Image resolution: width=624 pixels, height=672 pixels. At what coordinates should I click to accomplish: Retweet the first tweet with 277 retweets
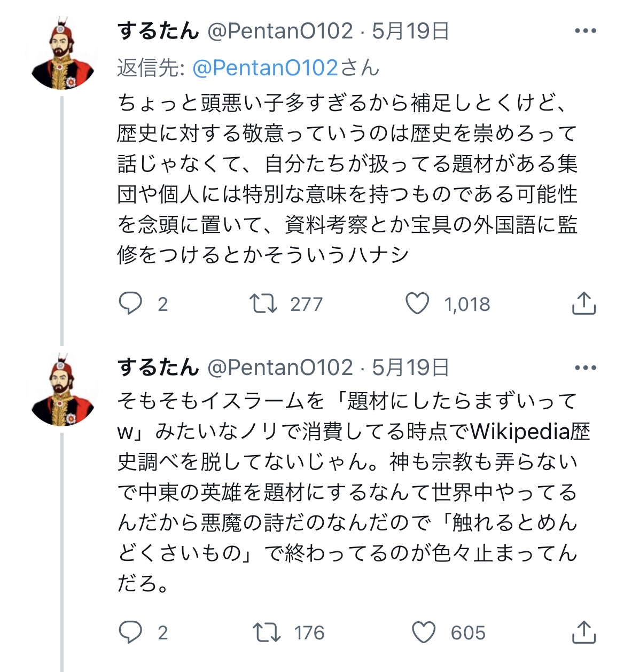point(263,303)
